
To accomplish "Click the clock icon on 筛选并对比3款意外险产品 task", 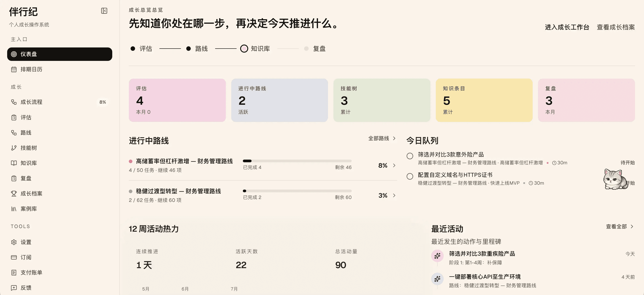I will tap(554, 163).
